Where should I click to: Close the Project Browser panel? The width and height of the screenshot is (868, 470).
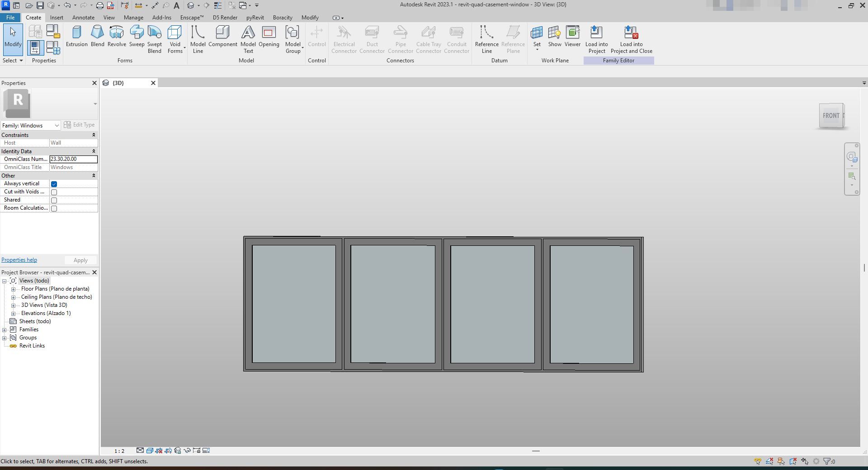point(94,273)
